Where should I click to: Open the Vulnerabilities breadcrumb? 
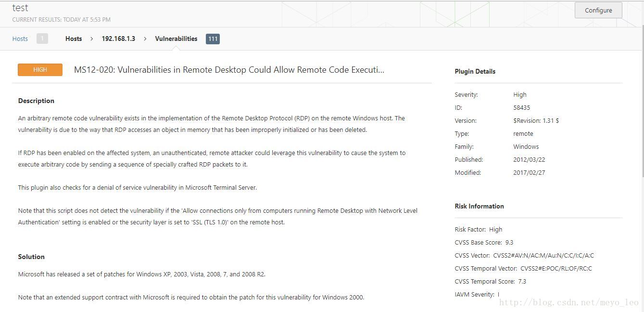click(x=176, y=39)
